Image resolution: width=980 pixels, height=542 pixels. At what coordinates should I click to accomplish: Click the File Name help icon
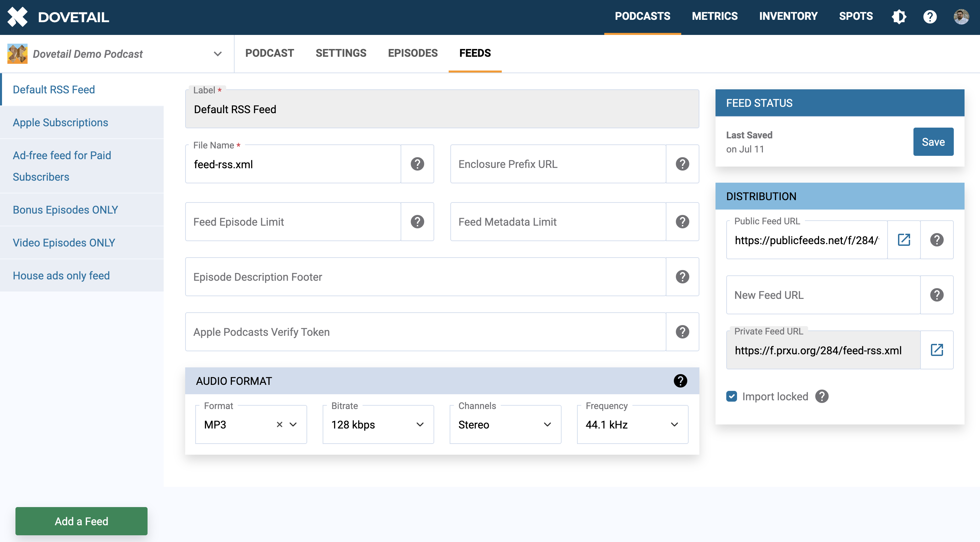(x=417, y=164)
